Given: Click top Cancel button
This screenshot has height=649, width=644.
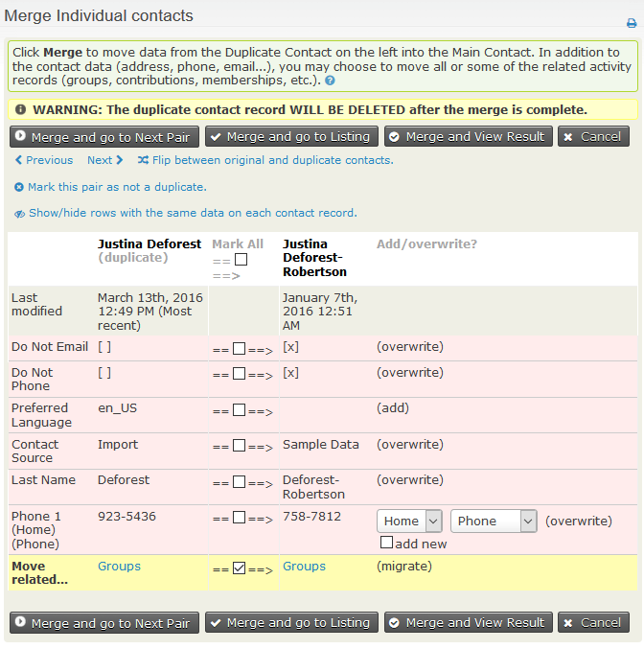Looking at the screenshot, I should coord(593,136).
